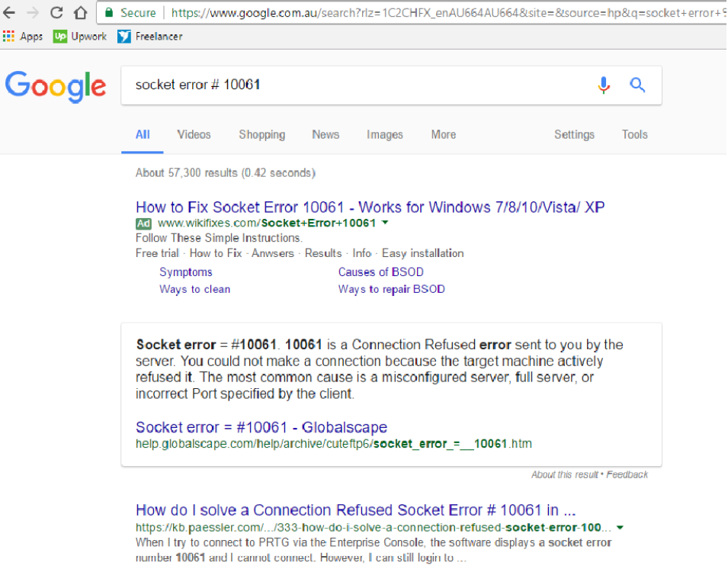Click the blue magnifier search button
The height and width of the screenshot is (569, 728).
[x=637, y=85]
